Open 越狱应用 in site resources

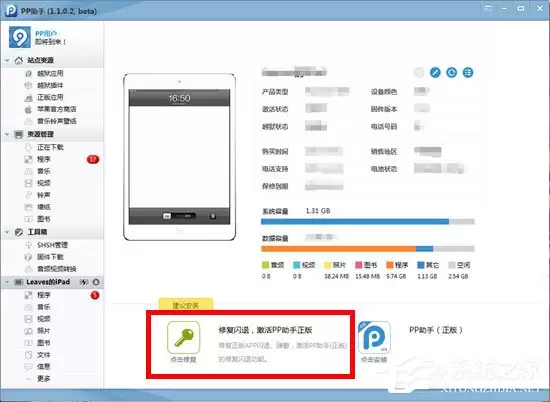(50, 73)
